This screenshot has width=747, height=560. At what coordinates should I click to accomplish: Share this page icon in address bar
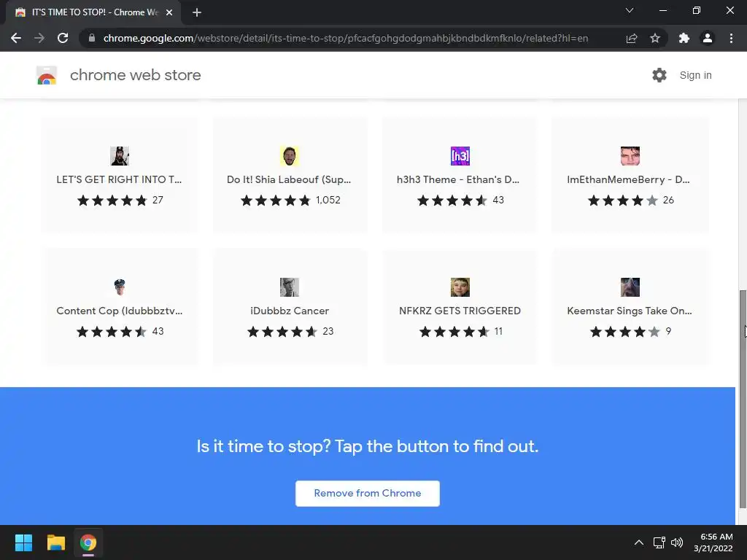click(x=632, y=38)
